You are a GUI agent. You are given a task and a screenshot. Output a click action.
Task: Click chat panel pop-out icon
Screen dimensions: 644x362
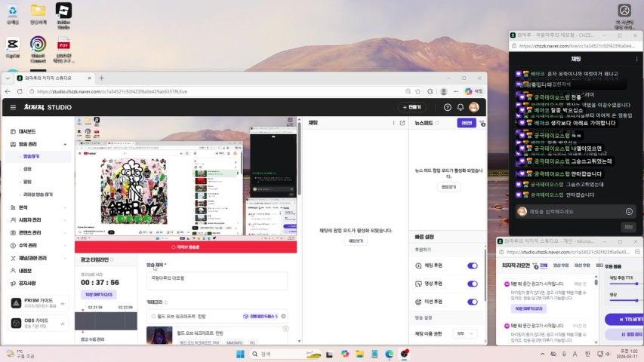pos(402,123)
